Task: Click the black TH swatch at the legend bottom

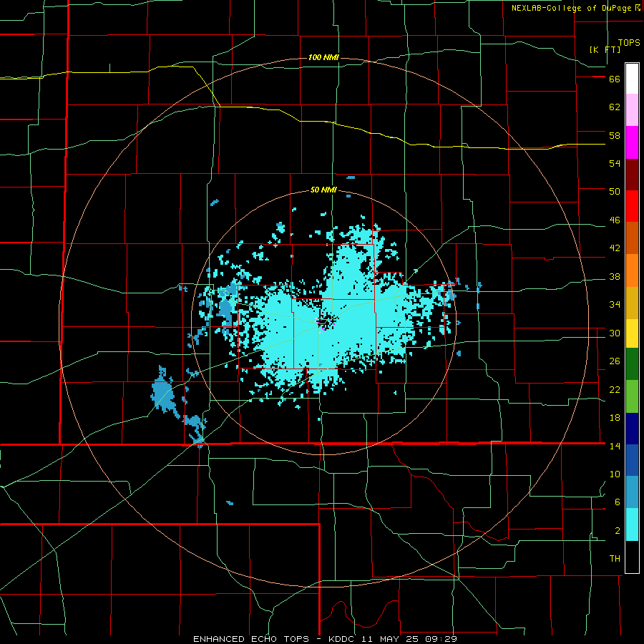Action: click(x=632, y=557)
